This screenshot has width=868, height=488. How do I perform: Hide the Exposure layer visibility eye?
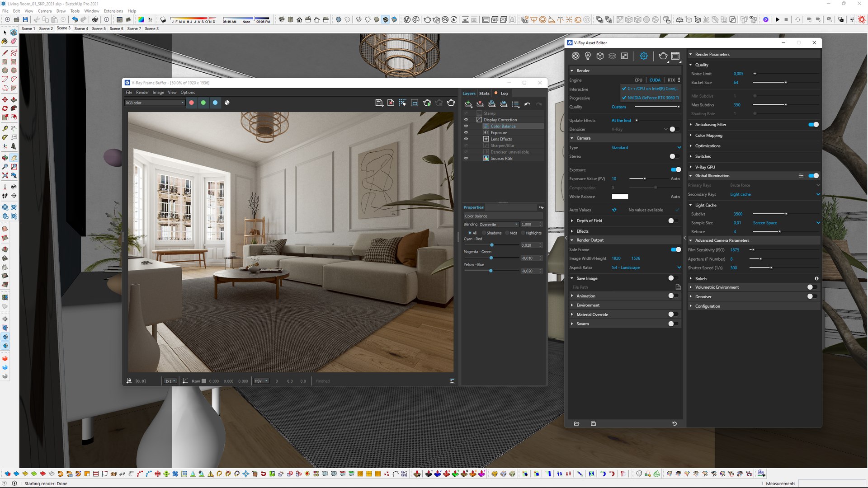(x=466, y=133)
